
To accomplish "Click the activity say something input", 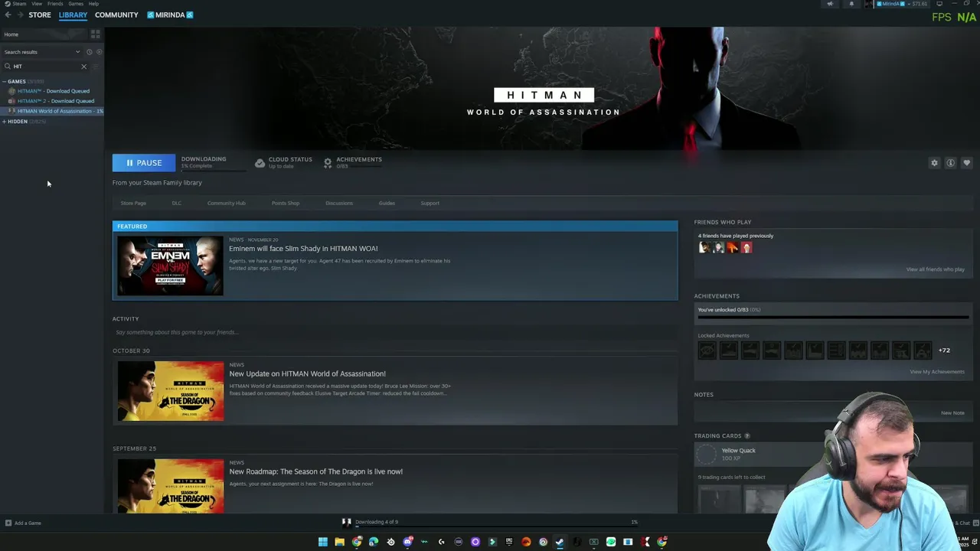I will (394, 333).
